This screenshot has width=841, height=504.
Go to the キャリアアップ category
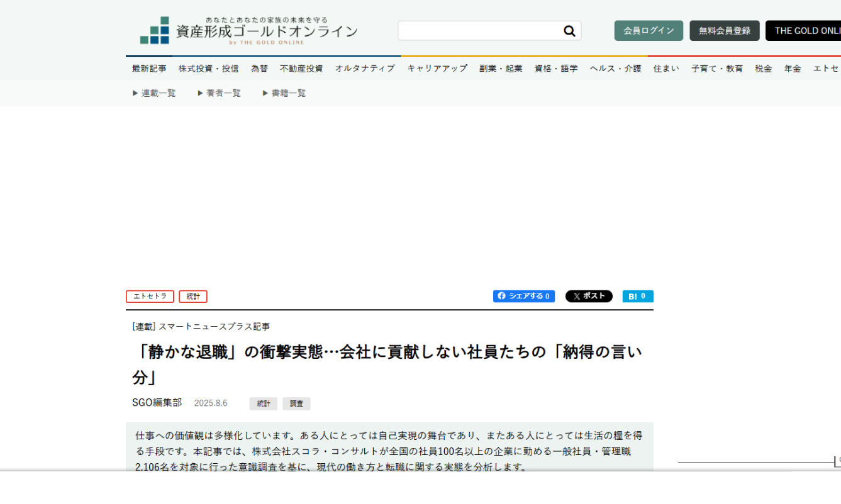point(437,68)
